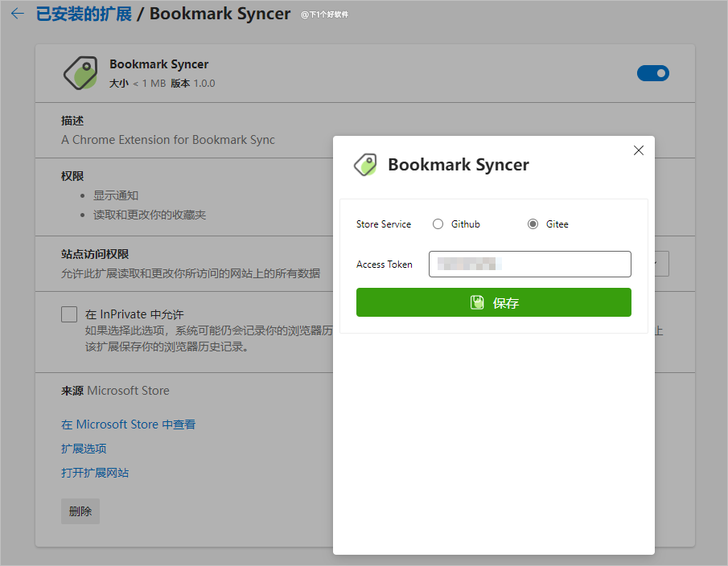This screenshot has width=728, height=566.
Task: Click the Bookmark Syncer logo in the popup
Action: point(366,165)
